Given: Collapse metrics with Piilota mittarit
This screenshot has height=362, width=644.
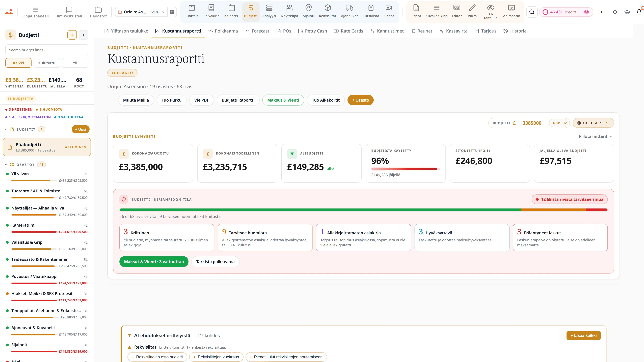Looking at the screenshot, I should point(596,136).
